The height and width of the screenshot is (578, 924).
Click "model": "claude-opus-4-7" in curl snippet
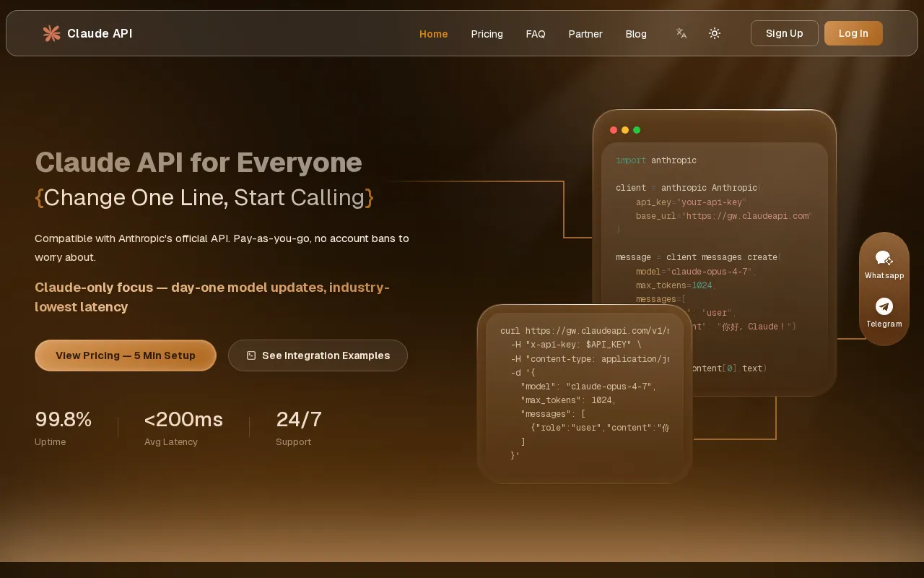(588, 387)
